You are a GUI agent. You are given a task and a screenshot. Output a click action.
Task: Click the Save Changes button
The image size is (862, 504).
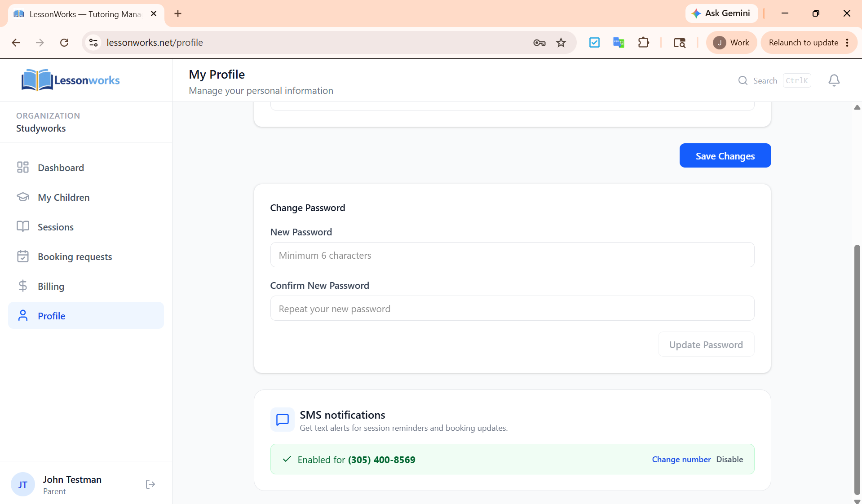point(725,155)
